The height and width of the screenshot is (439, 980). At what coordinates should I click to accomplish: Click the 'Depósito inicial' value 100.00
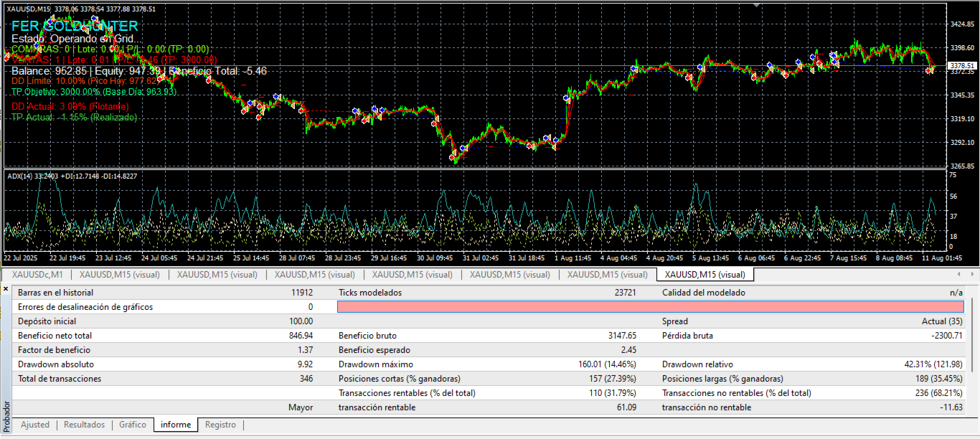pos(301,321)
